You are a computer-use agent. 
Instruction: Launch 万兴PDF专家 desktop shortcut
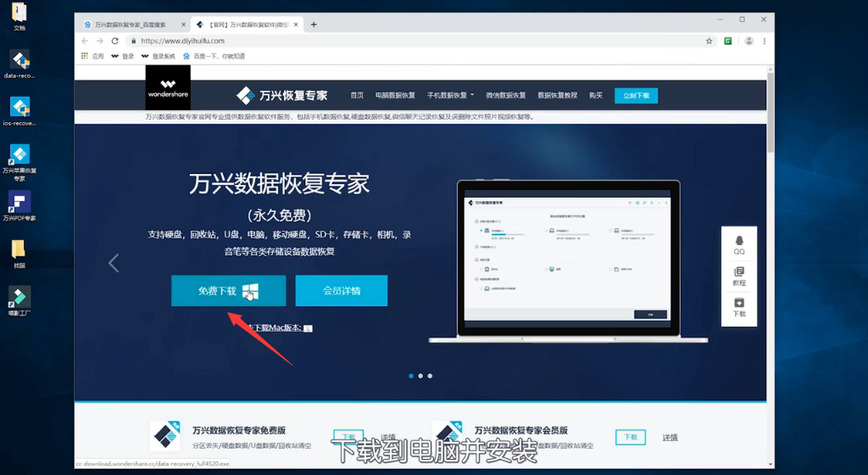coord(19,206)
